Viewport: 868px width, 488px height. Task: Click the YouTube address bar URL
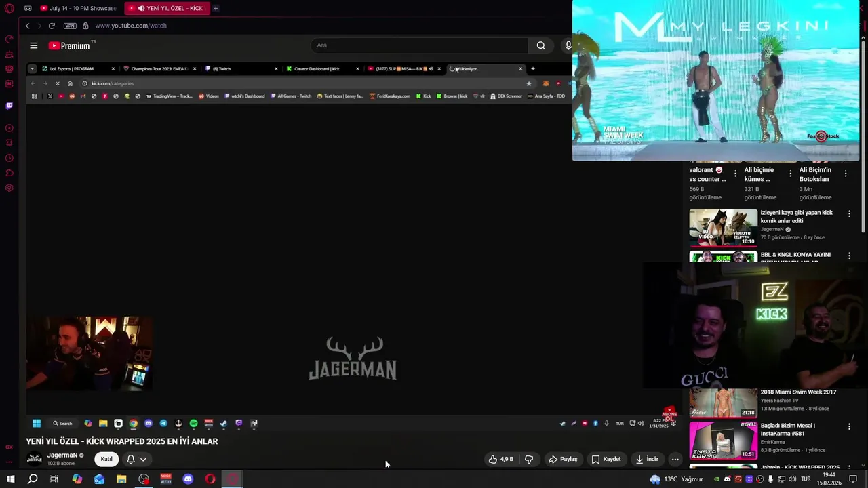[x=131, y=26]
